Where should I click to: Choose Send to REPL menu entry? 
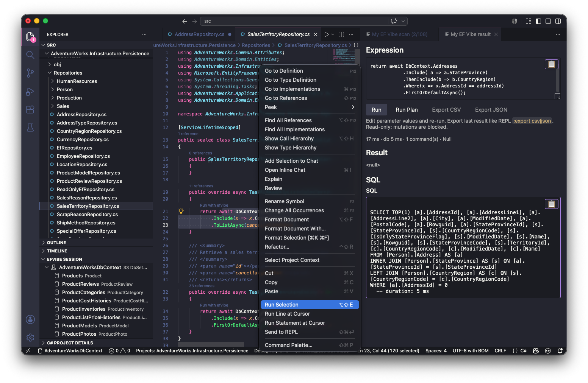(310, 332)
